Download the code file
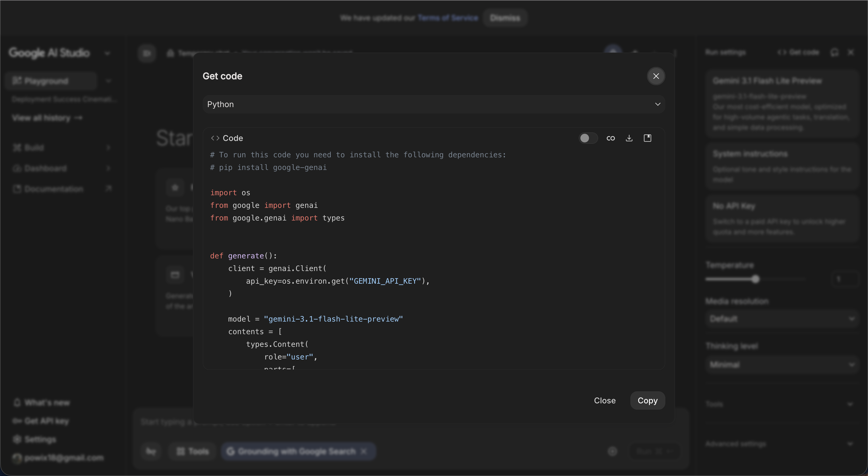This screenshot has height=476, width=868. coord(629,138)
